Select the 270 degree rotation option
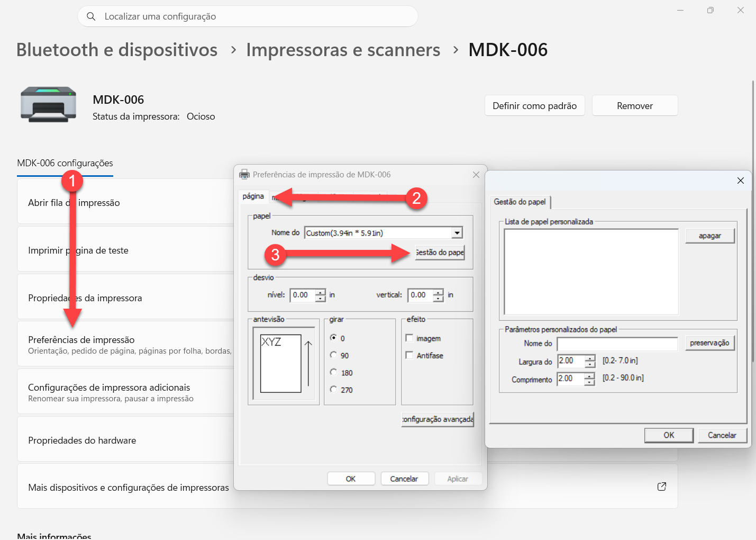The image size is (756, 540). click(333, 389)
